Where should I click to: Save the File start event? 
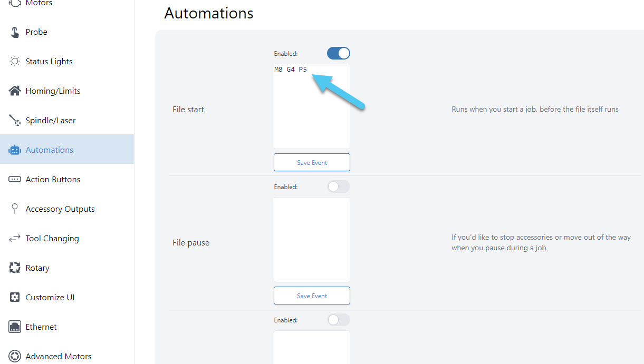point(312,163)
